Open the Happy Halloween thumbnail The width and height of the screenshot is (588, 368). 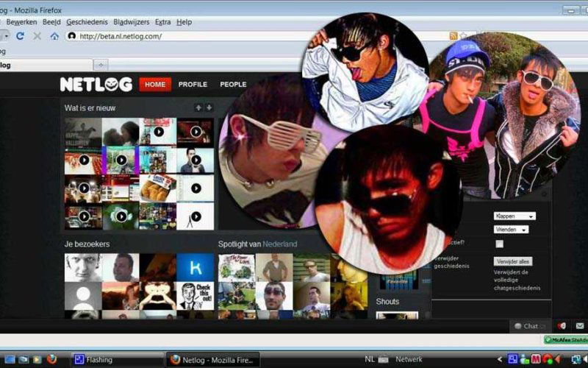(x=83, y=132)
